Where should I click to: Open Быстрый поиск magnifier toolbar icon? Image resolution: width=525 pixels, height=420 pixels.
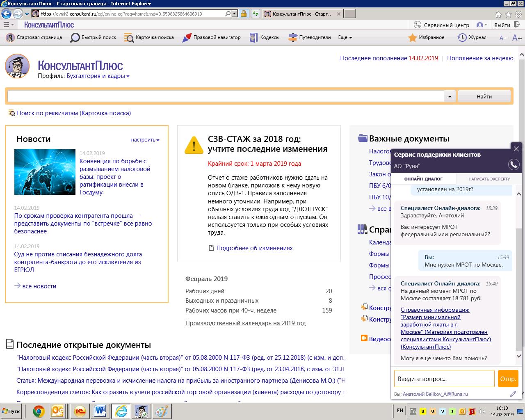[75, 38]
